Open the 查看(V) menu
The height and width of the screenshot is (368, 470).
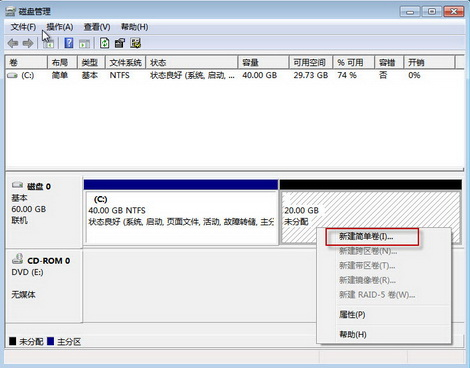(x=97, y=27)
